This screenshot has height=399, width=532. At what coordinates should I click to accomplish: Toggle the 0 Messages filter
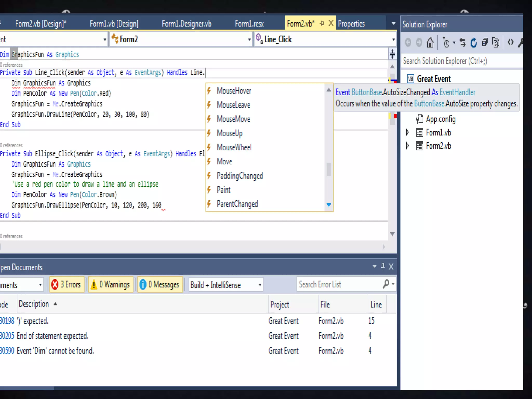point(160,284)
